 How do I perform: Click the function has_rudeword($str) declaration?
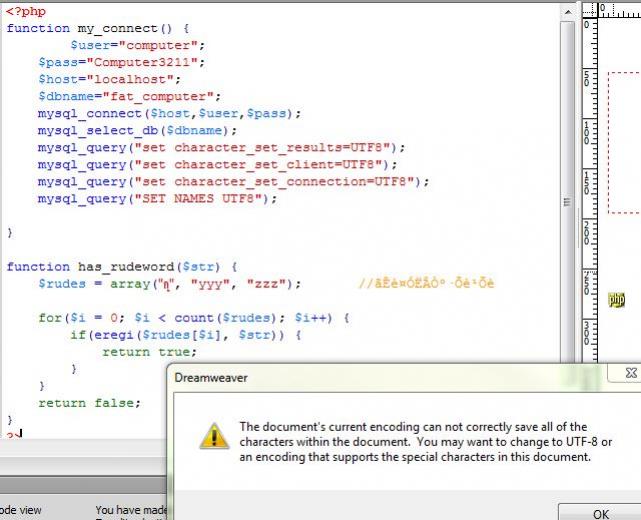[x=121, y=267]
